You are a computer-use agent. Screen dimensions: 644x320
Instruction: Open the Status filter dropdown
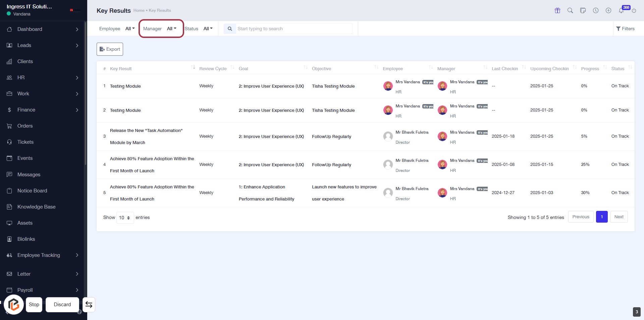tap(208, 29)
